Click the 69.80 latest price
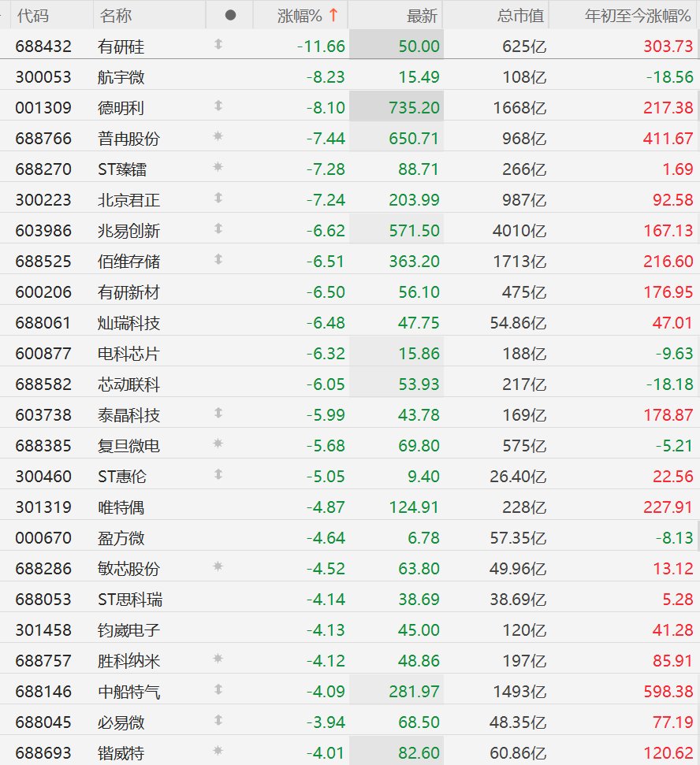 [x=419, y=446]
